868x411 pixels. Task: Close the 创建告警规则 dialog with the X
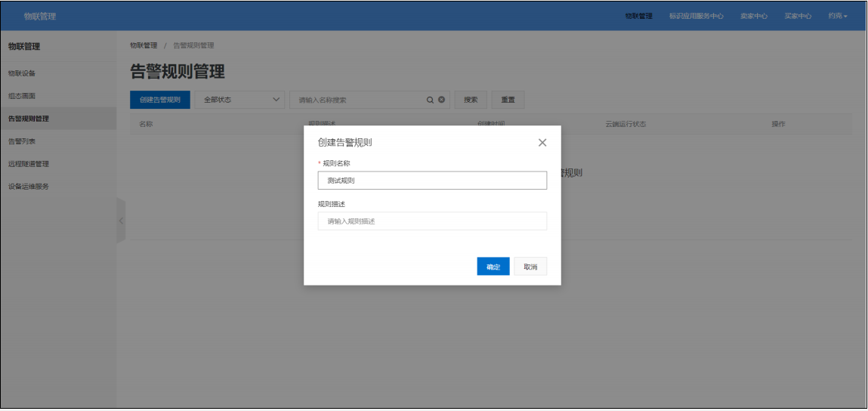click(x=542, y=143)
